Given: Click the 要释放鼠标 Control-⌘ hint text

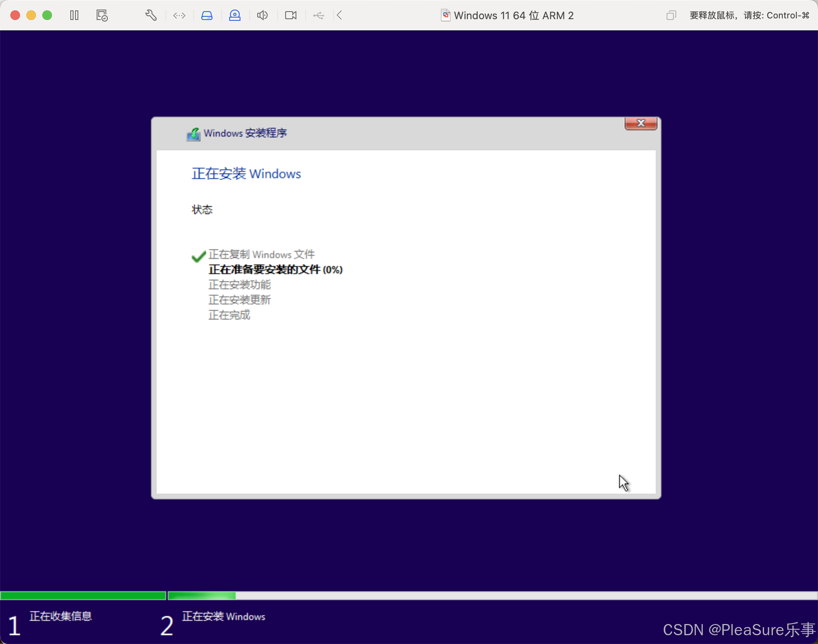Looking at the screenshot, I should 749,16.
